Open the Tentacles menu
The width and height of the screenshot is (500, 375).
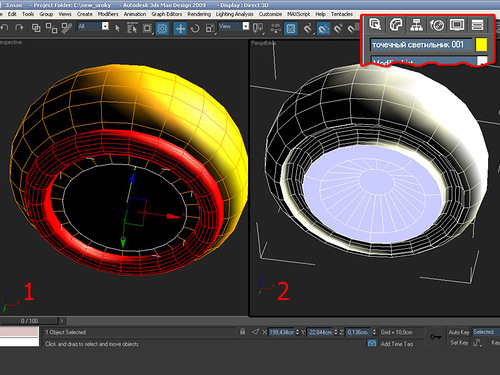[x=342, y=14]
